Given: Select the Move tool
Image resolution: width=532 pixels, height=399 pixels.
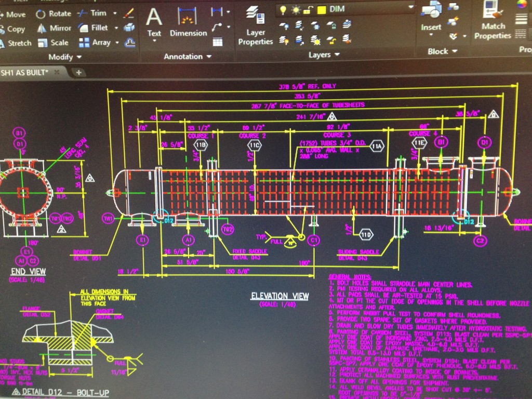Looking at the screenshot, I should pos(16,14).
